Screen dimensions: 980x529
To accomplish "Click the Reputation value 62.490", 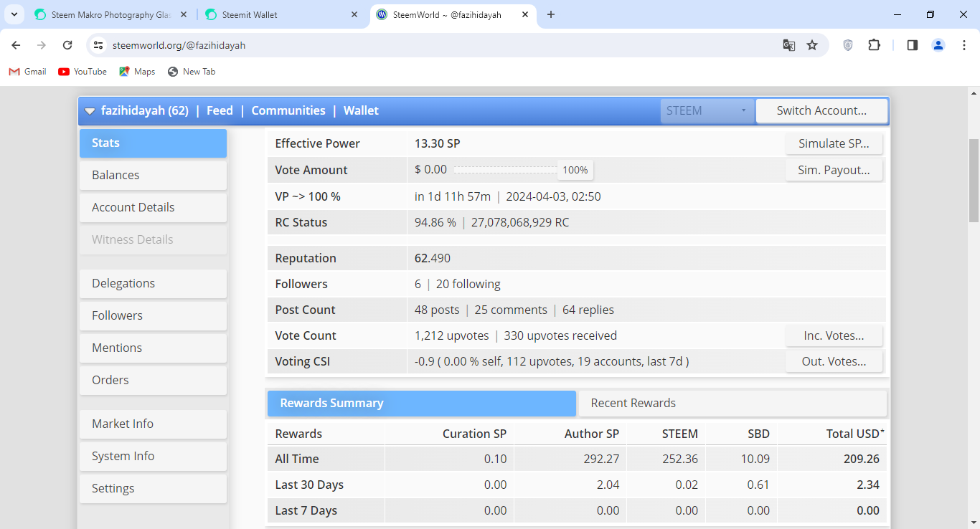I will (x=433, y=258).
